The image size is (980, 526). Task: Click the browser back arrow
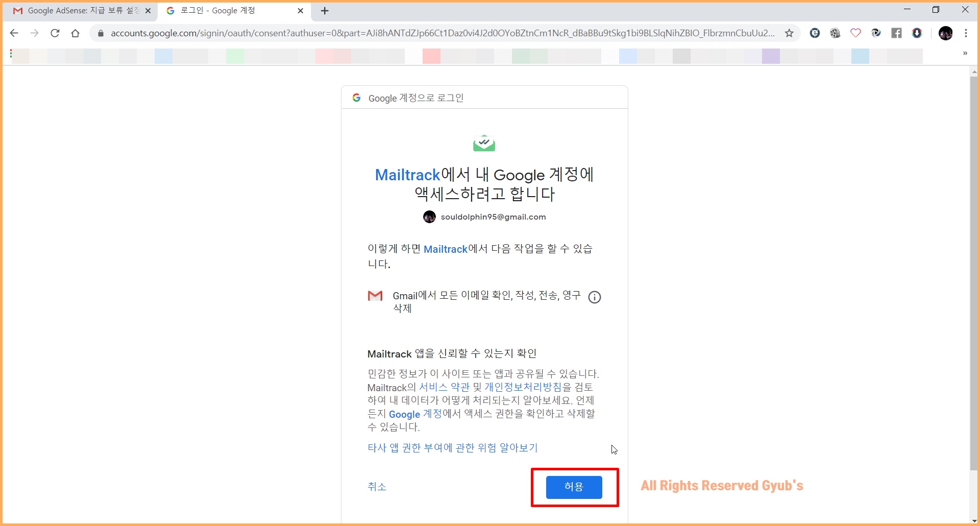click(x=14, y=33)
